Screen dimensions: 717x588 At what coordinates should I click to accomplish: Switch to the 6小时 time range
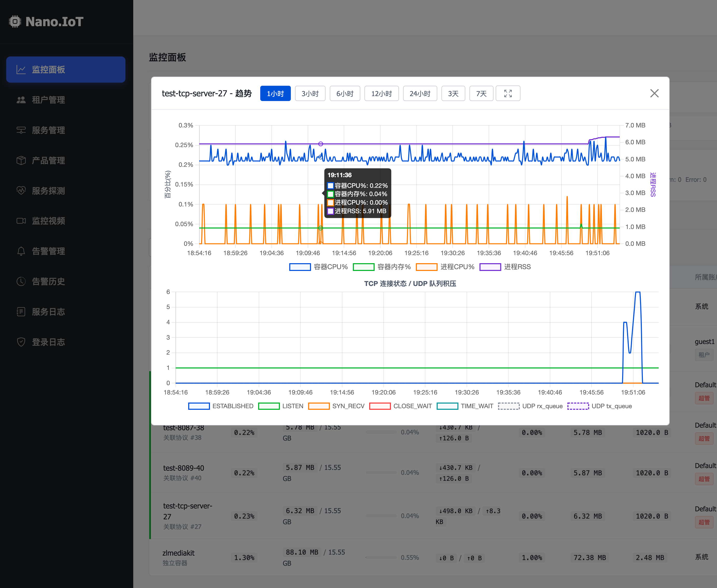click(345, 94)
